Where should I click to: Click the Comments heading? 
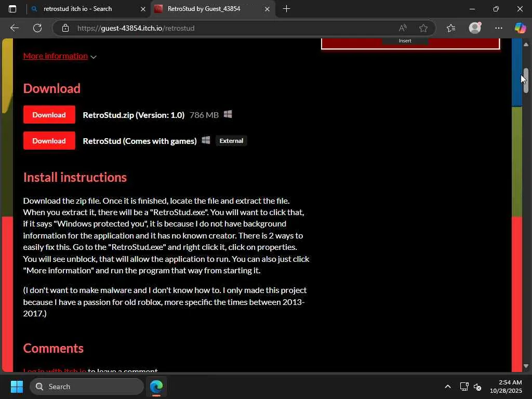[54, 349]
